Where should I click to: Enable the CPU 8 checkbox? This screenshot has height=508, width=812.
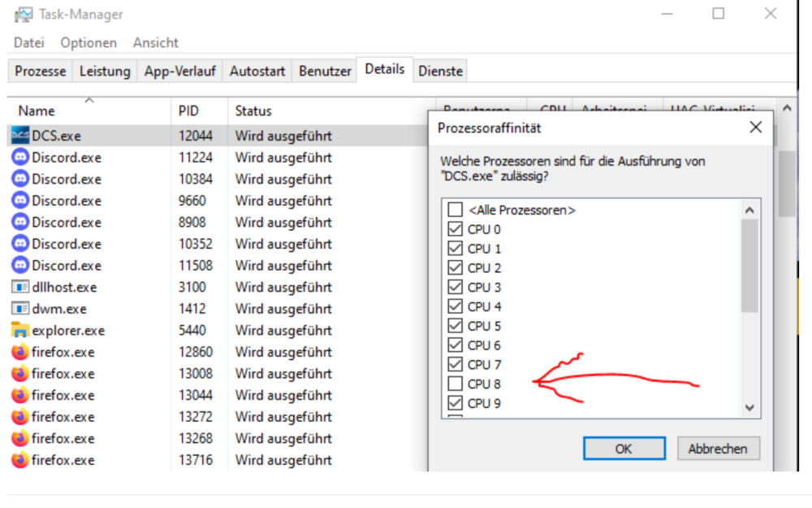click(456, 384)
